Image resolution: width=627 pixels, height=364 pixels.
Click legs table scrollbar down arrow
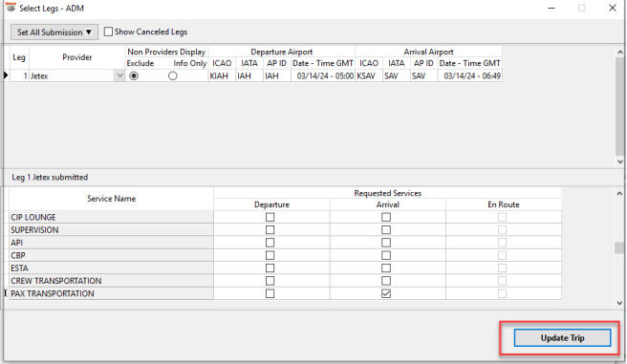click(x=620, y=161)
